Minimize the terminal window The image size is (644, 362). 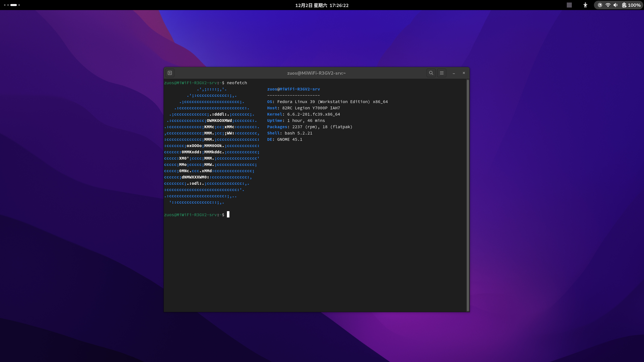[454, 73]
